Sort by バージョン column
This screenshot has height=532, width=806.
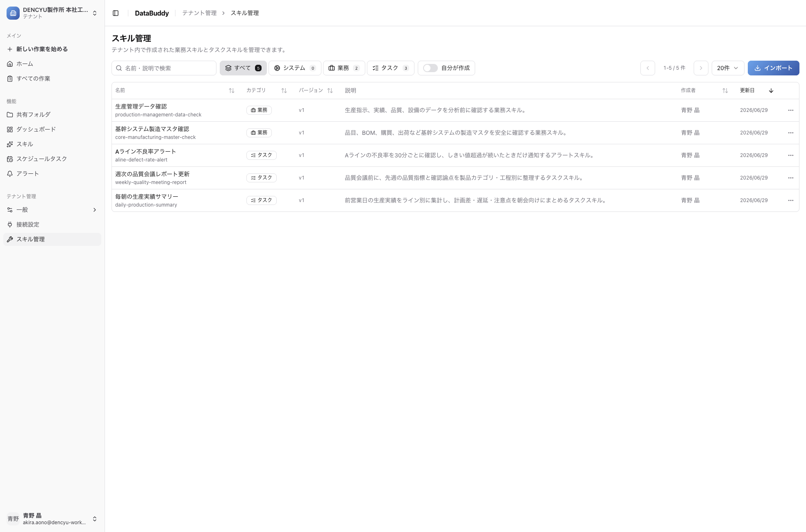[x=330, y=91]
